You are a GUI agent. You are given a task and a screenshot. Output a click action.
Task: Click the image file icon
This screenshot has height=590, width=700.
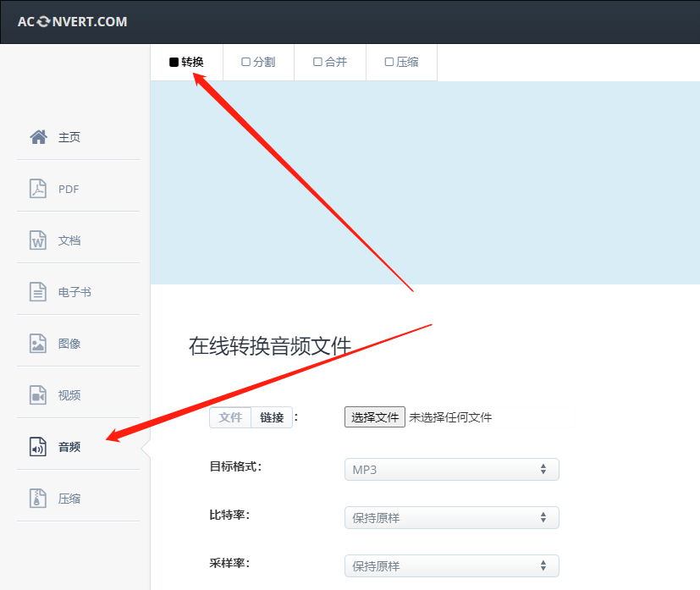[x=38, y=344]
